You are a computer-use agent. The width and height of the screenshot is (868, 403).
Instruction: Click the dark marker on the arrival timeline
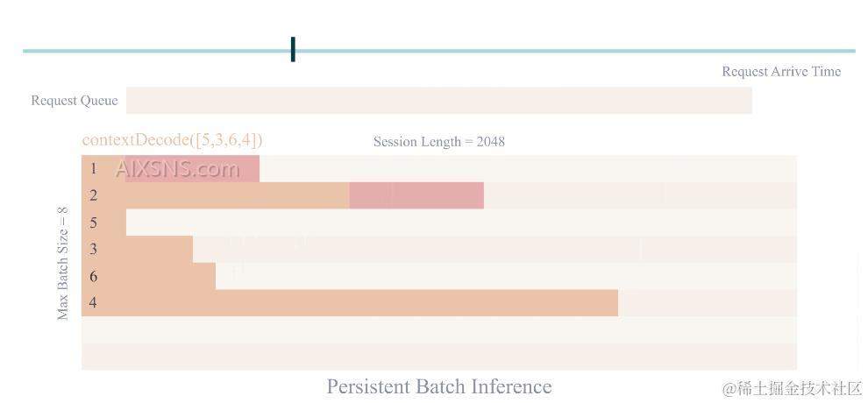[x=293, y=49]
